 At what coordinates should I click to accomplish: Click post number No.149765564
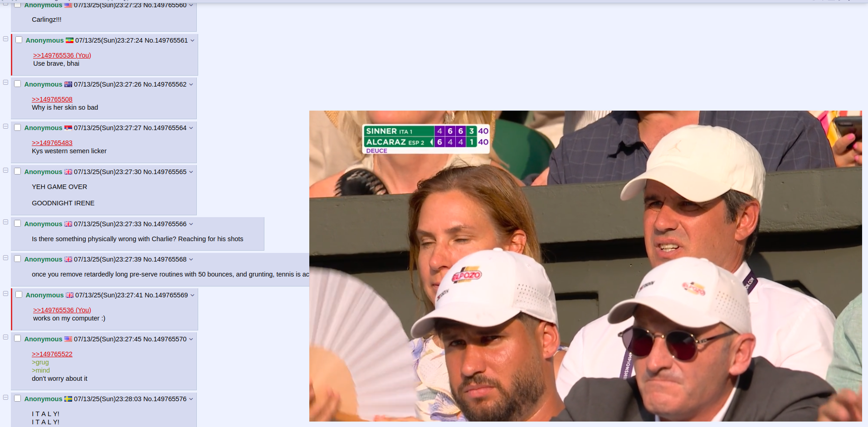[165, 128]
